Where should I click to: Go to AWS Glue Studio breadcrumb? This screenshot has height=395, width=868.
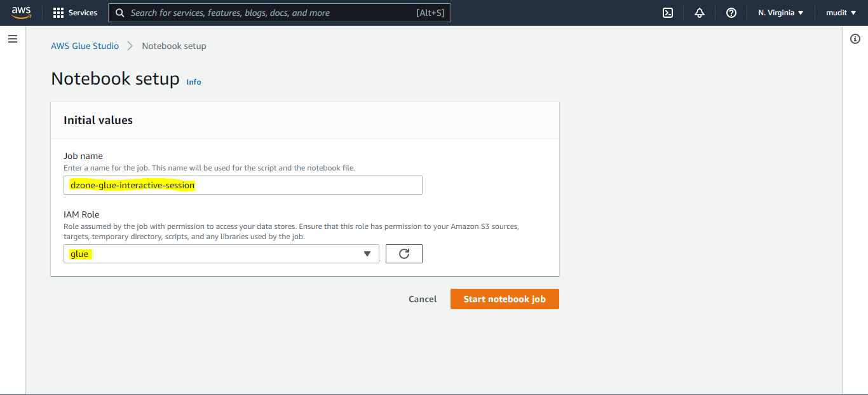pyautogui.click(x=85, y=46)
